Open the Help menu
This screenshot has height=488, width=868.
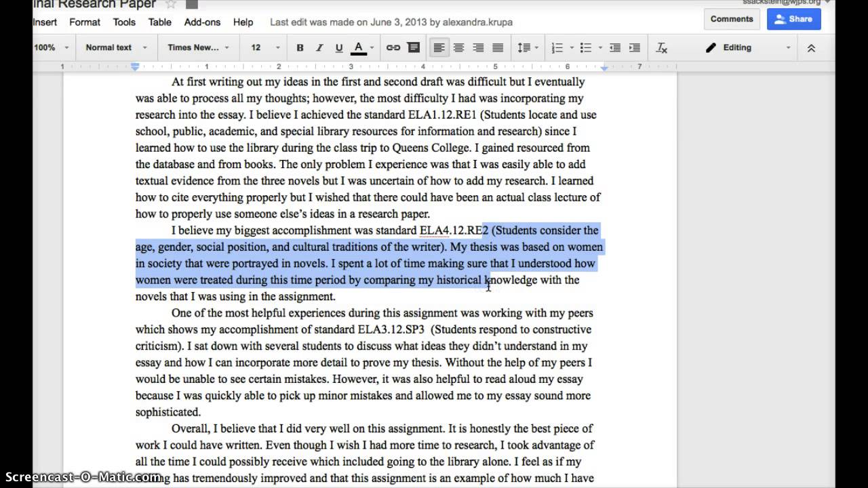click(243, 22)
